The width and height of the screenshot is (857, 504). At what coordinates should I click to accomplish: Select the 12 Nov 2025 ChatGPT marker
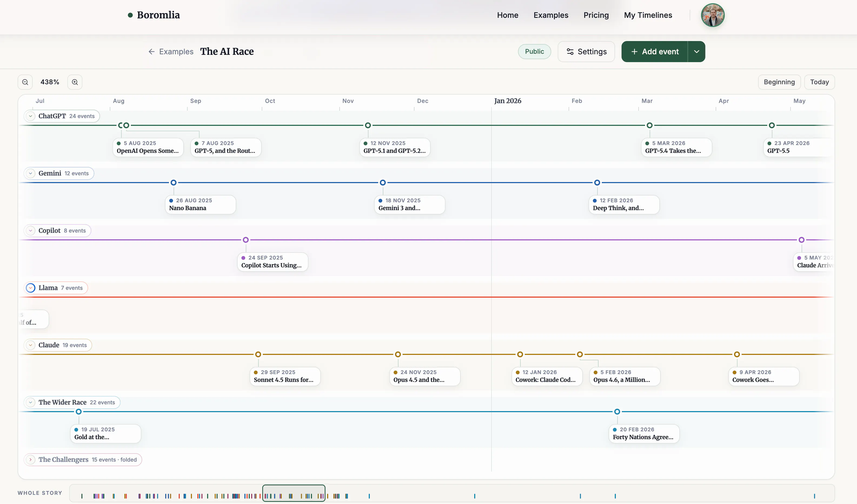coord(368,125)
